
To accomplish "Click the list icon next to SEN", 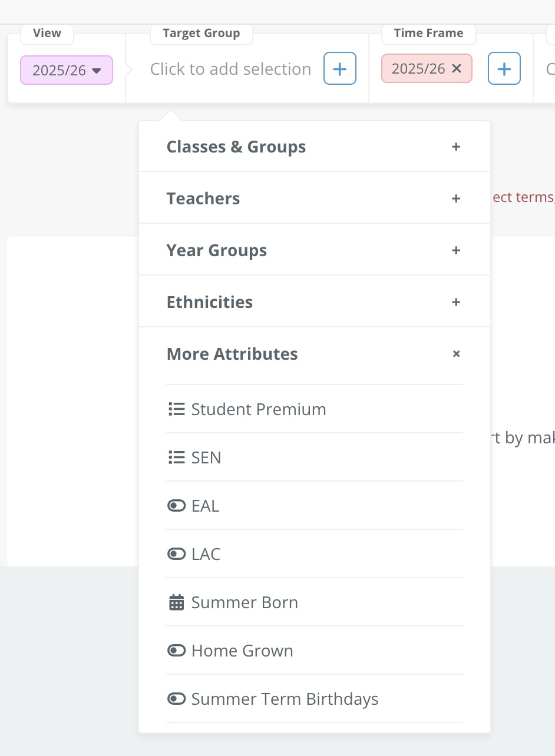I will tap(176, 457).
